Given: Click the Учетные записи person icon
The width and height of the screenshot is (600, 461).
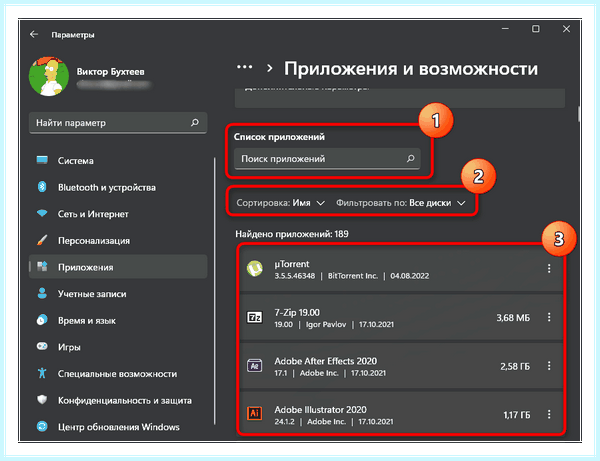Looking at the screenshot, I should pyautogui.click(x=42, y=293).
